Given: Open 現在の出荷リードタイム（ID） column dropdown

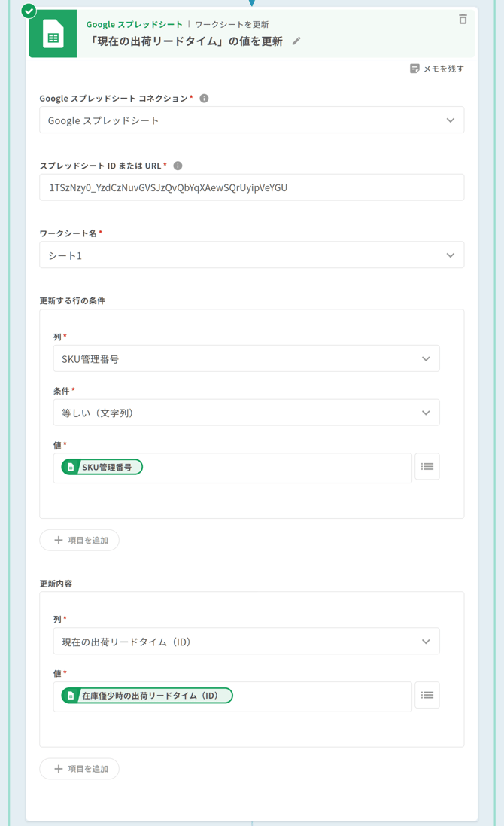Looking at the screenshot, I should (x=246, y=642).
